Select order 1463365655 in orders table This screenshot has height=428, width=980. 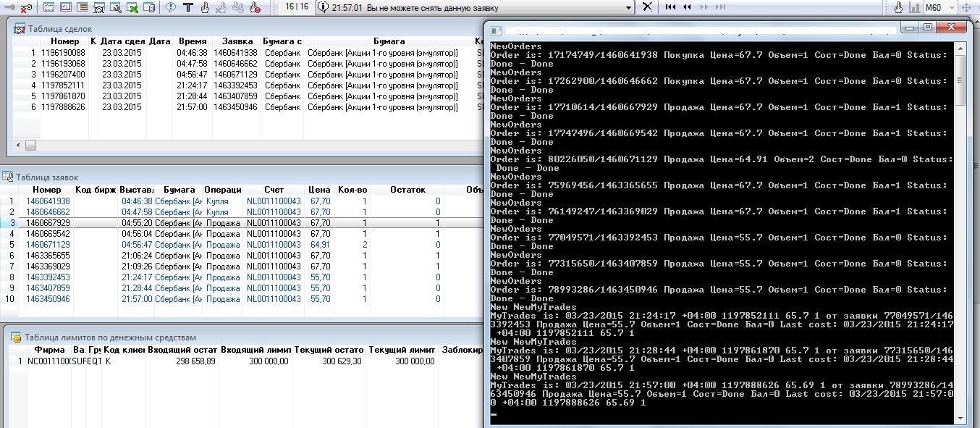[x=48, y=256]
